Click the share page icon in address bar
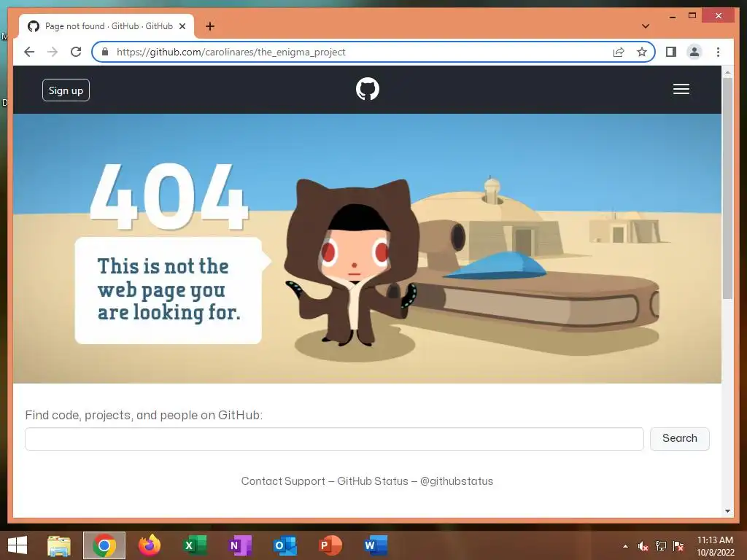The image size is (747, 560). point(619,52)
